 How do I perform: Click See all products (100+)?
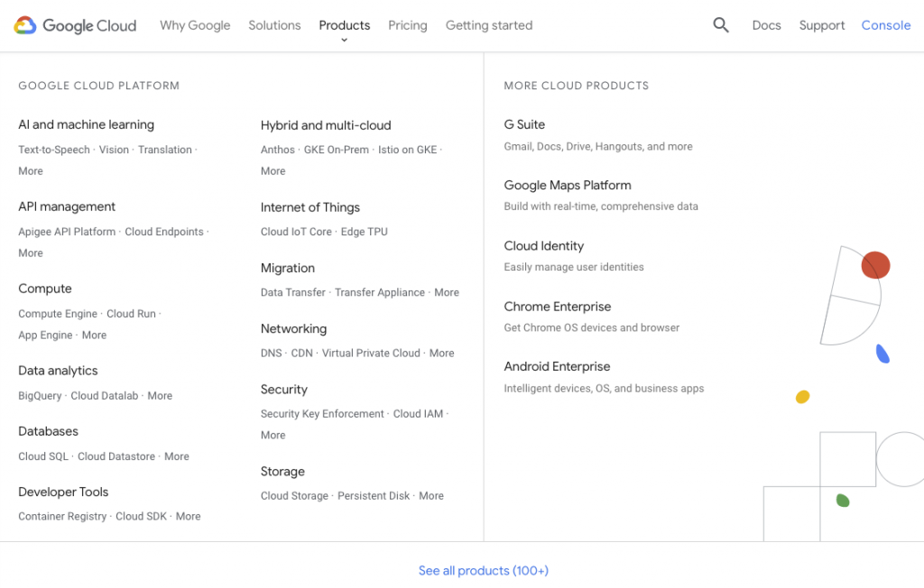[x=484, y=570]
